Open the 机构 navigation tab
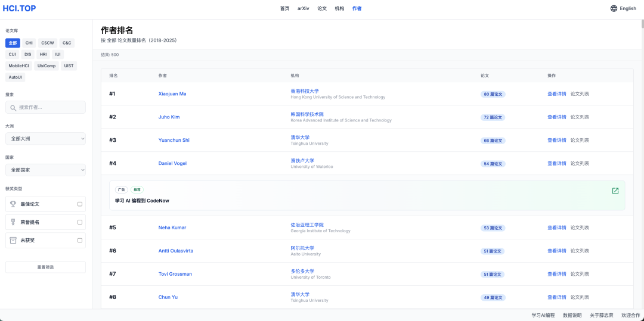644x321 pixels. [x=339, y=8]
